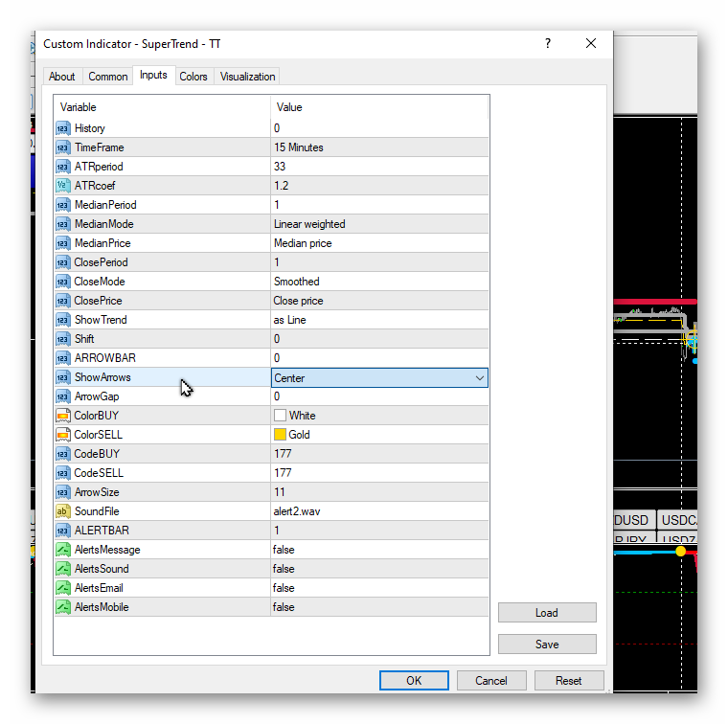Click the color-type icon beside ColorSELL

[x=63, y=435]
